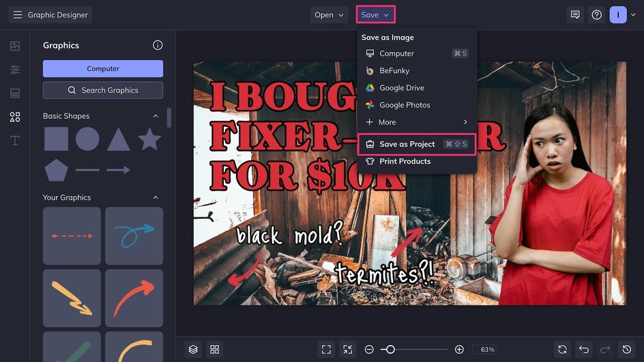The height and width of the screenshot is (362, 644).
Task: Open the Edit adjustments sidebar tab
Action: click(x=15, y=70)
